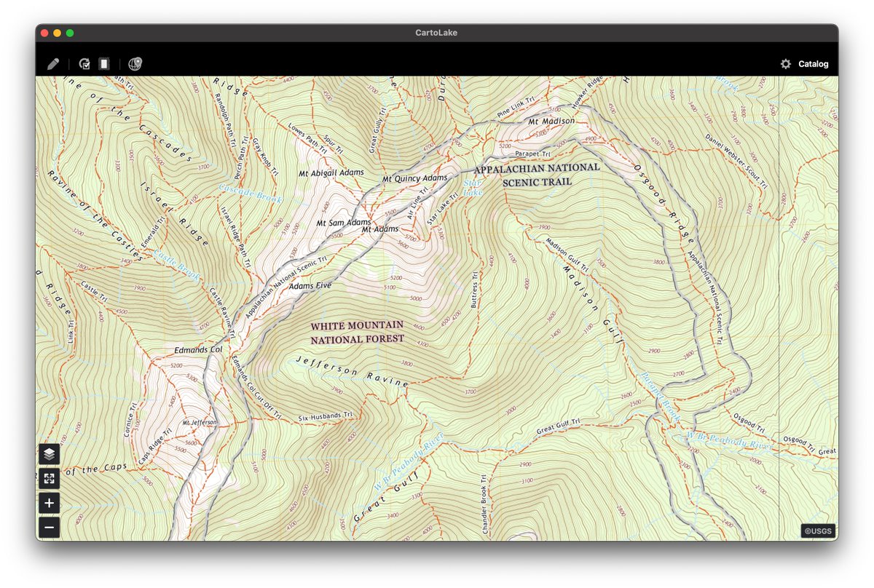Screen dimensions: 874x588
Task: Close the CartoLake window
Action: [44, 33]
